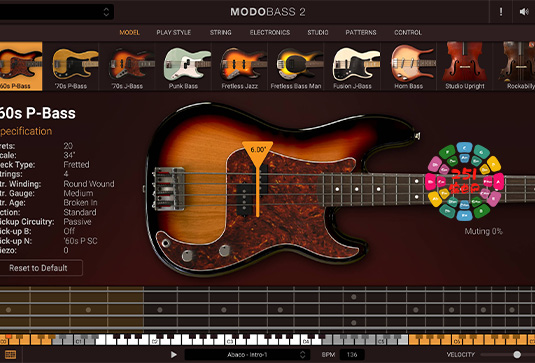Open the MODEL tab
Image resolution: width=535 pixels, height=363 pixels.
129,32
